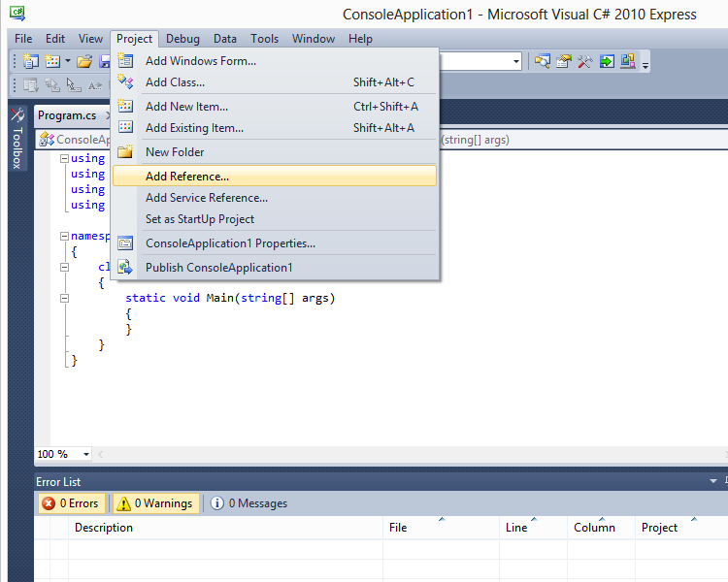This screenshot has width=728, height=582.
Task: Click the Error List panel title
Action: [58, 482]
